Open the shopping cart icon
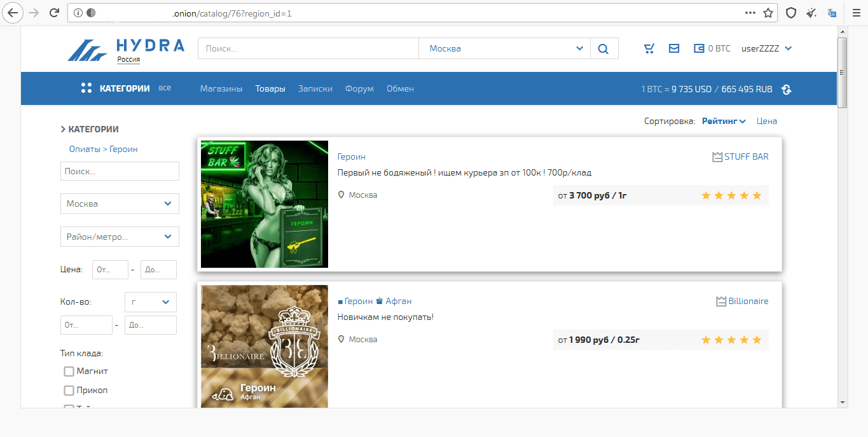 pyautogui.click(x=649, y=49)
